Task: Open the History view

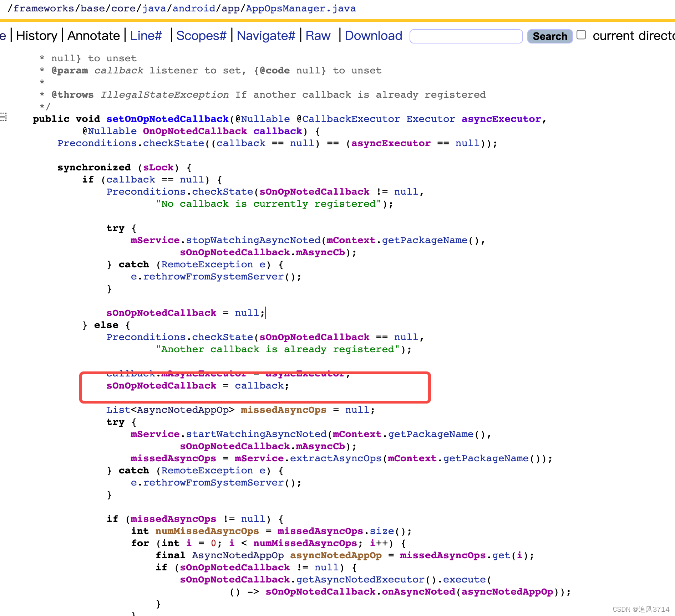Action: (x=37, y=35)
